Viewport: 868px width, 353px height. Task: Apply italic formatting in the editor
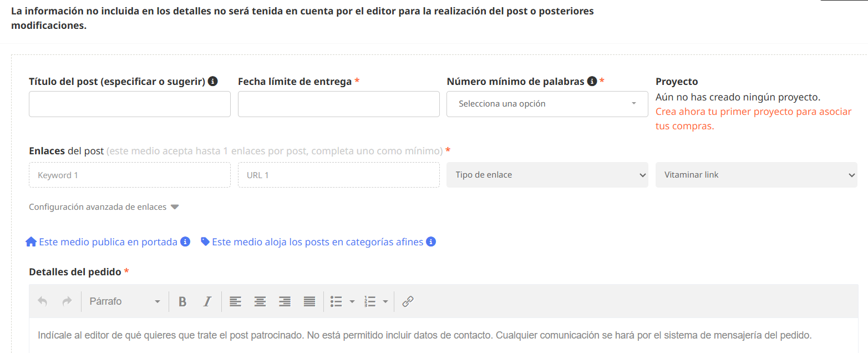[x=207, y=301]
